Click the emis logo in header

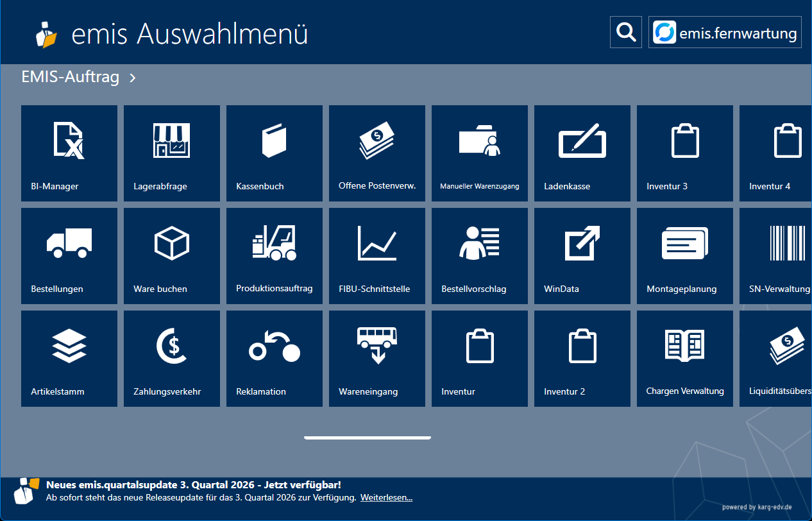click(x=46, y=34)
